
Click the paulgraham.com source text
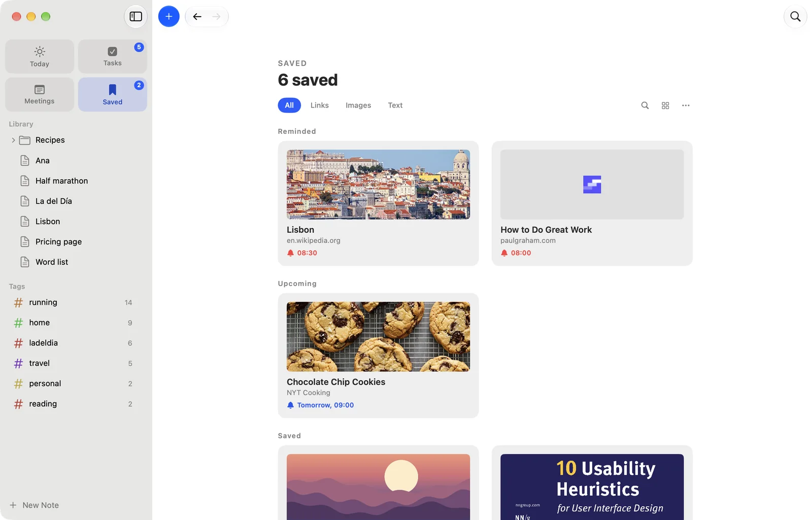pos(528,240)
